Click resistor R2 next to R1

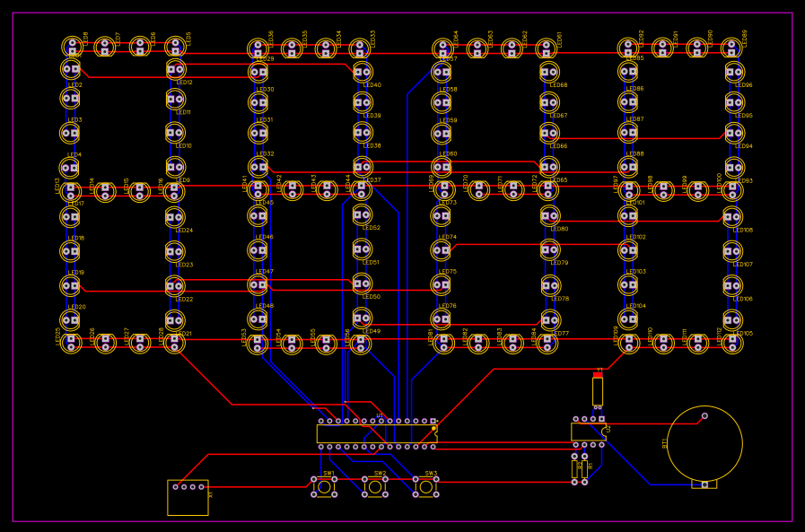[574, 467]
